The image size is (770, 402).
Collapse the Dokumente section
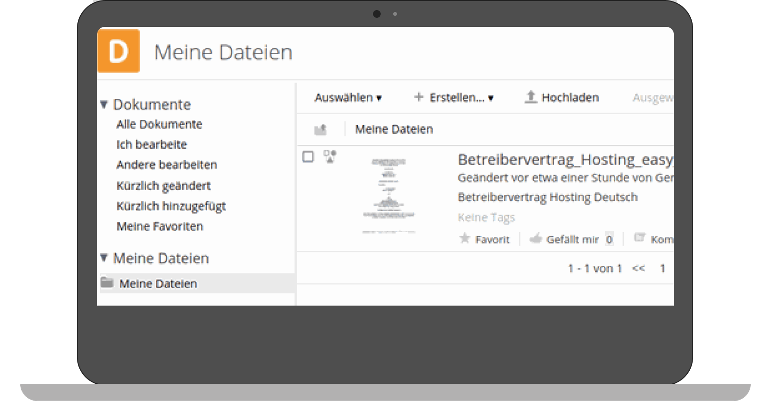[104, 104]
